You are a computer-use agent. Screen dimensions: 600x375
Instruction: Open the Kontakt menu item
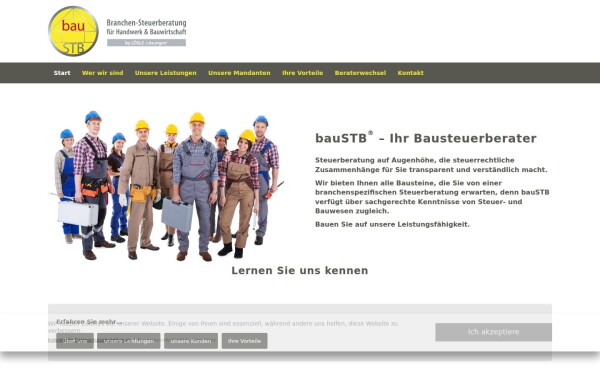(411, 73)
